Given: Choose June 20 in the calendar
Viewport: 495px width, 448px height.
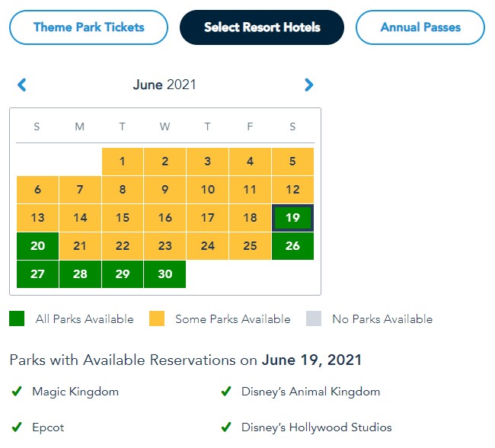Looking at the screenshot, I should click(37, 246).
